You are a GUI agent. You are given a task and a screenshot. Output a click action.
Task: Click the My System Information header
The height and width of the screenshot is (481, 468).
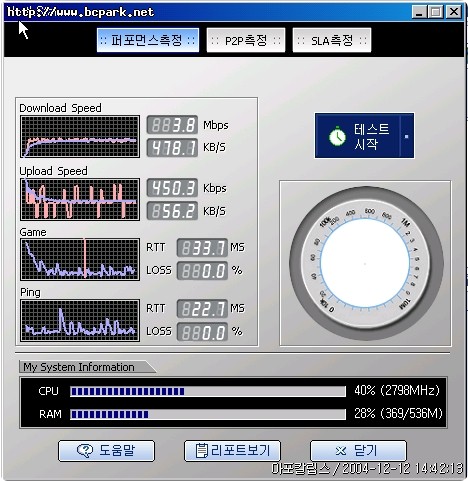(79, 367)
